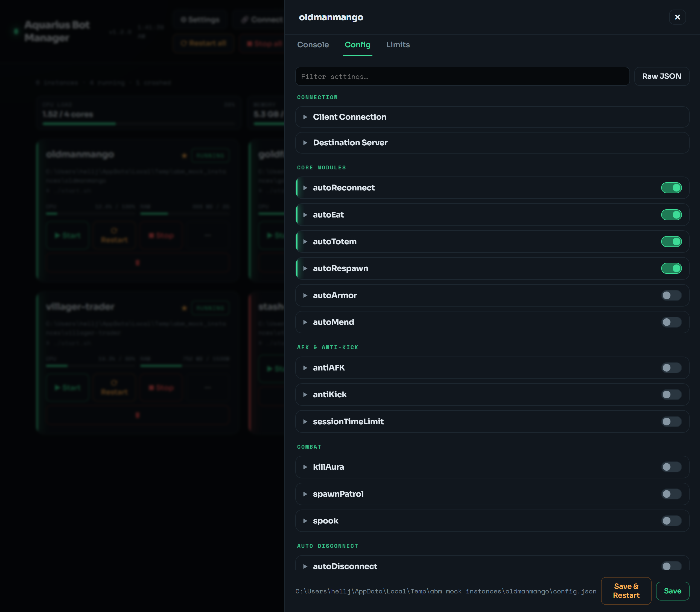Open the Raw JSON editor

[x=661, y=76]
